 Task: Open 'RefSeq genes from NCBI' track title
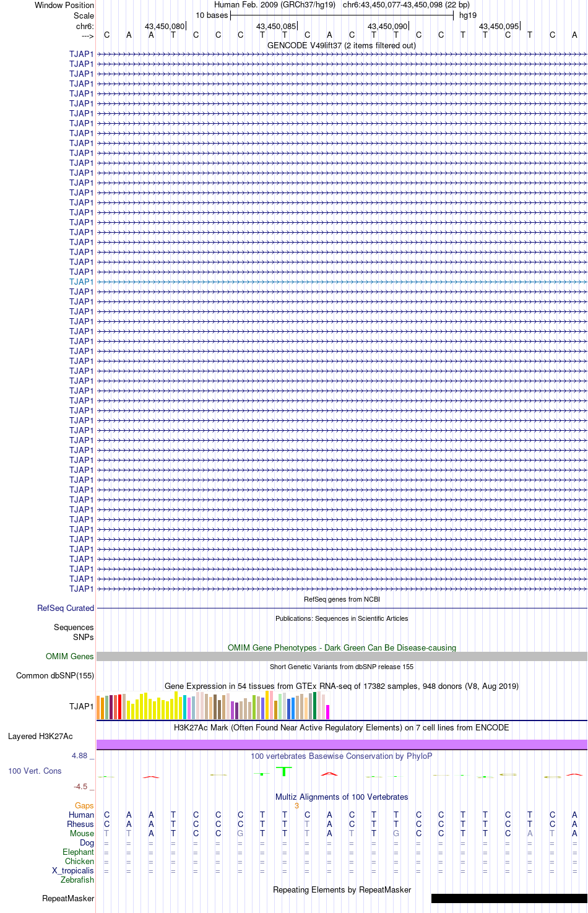click(x=342, y=599)
